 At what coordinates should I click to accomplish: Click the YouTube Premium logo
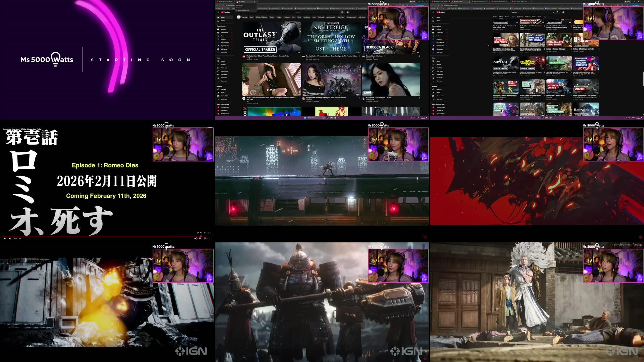click(x=225, y=12)
